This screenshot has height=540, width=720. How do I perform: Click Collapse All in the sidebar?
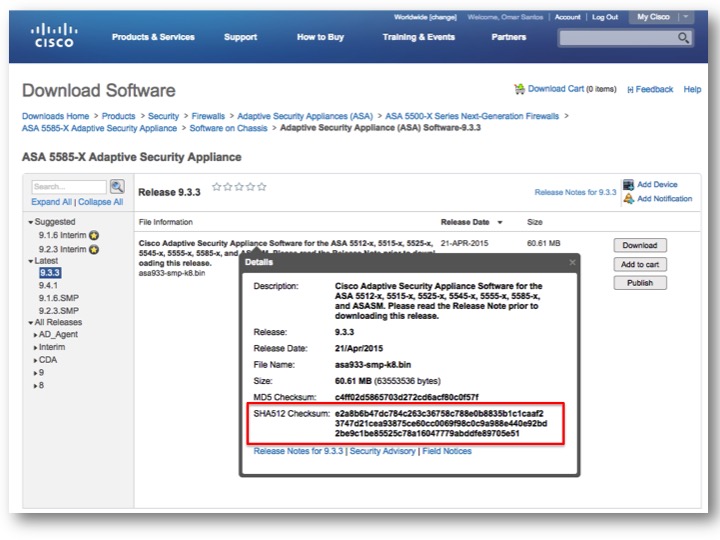(101, 202)
